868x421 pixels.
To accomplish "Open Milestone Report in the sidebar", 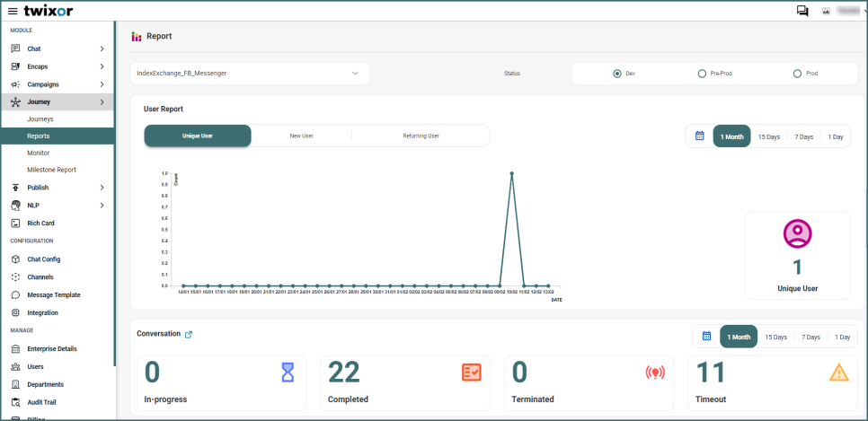I will click(x=51, y=170).
